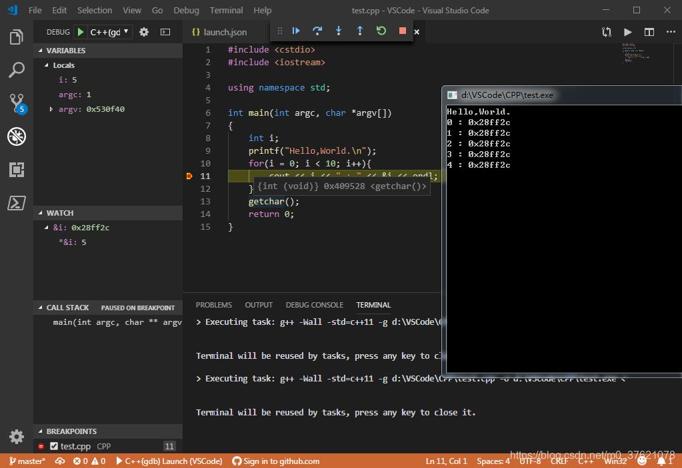Collapse the VARIABLES section

click(x=108, y=50)
